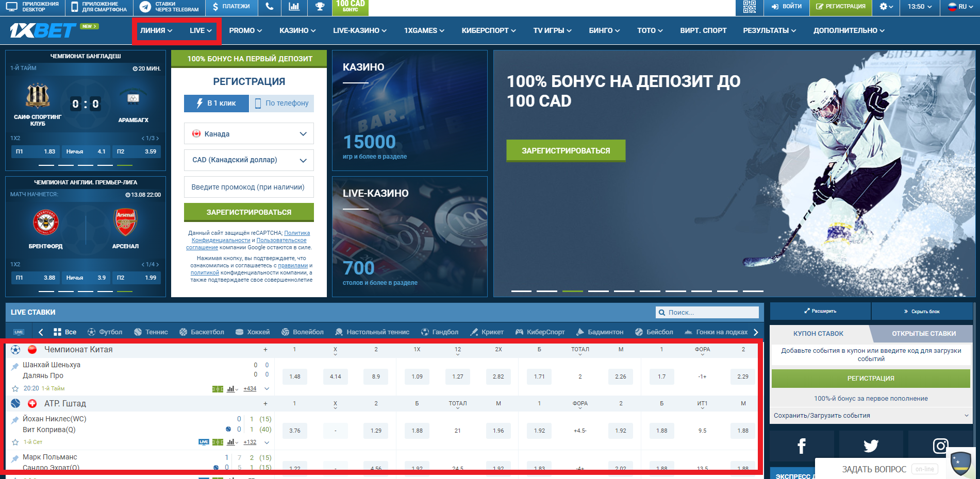The width and height of the screenshot is (980, 479).
Task: Go to the 1XBET logo home
Action: (x=43, y=31)
